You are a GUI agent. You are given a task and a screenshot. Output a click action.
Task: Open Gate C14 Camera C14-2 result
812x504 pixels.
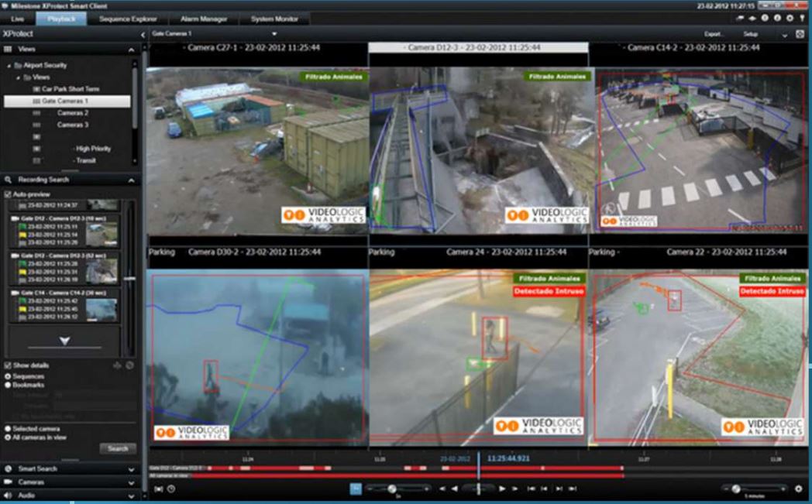point(65,305)
